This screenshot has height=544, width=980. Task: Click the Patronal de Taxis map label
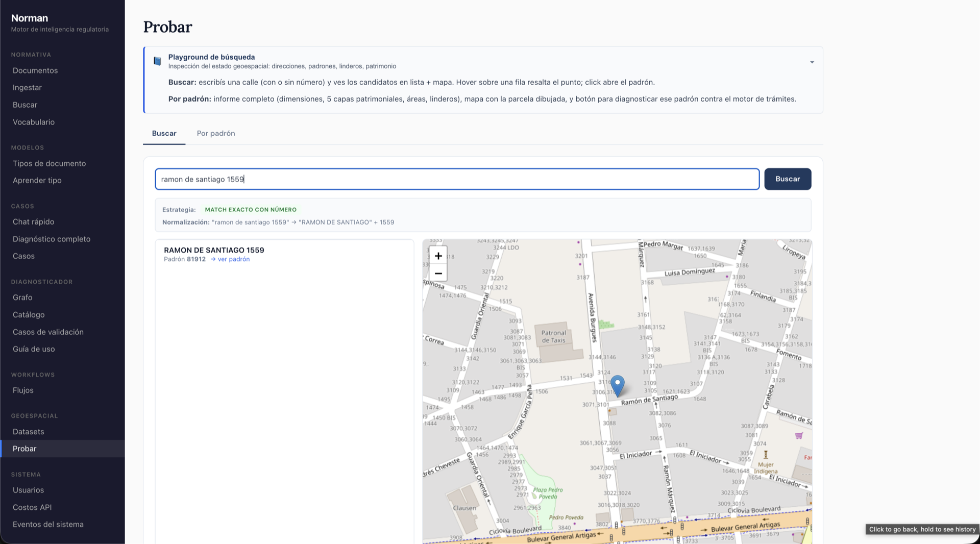553,336
